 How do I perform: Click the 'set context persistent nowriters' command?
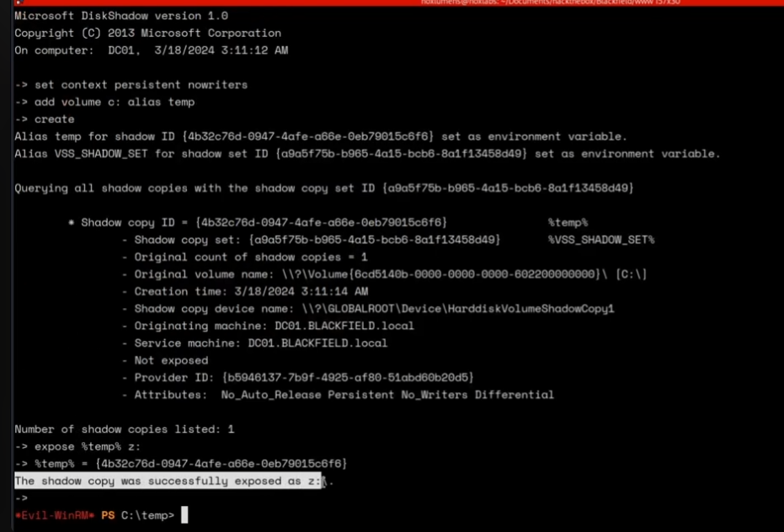pyautogui.click(x=131, y=85)
